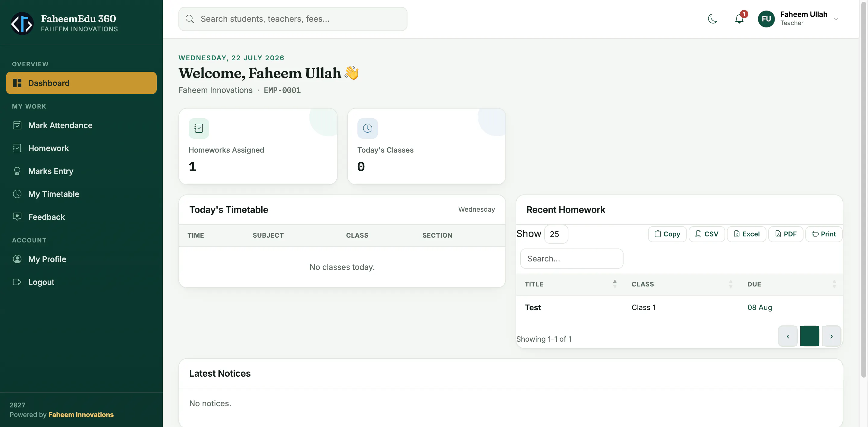
Task: Open the Show 25 entries dropdown
Action: (x=556, y=234)
